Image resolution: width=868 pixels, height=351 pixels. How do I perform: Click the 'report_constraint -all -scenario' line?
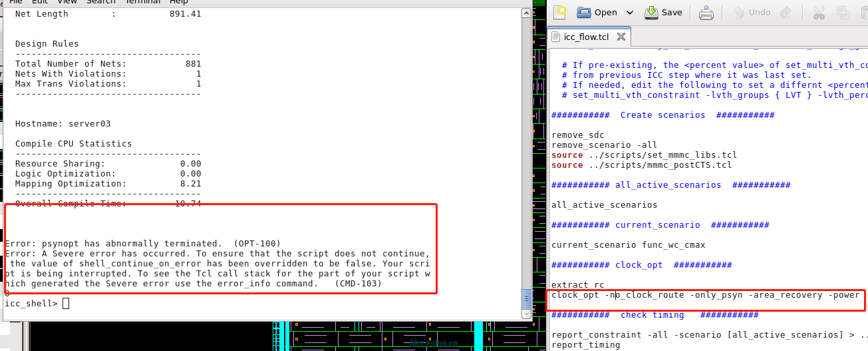710,335
